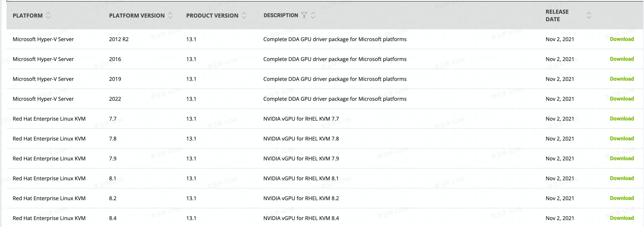
Task: Click 'NVIDIA vGPU for RHEL KVM 7.8' description
Action: tap(301, 139)
